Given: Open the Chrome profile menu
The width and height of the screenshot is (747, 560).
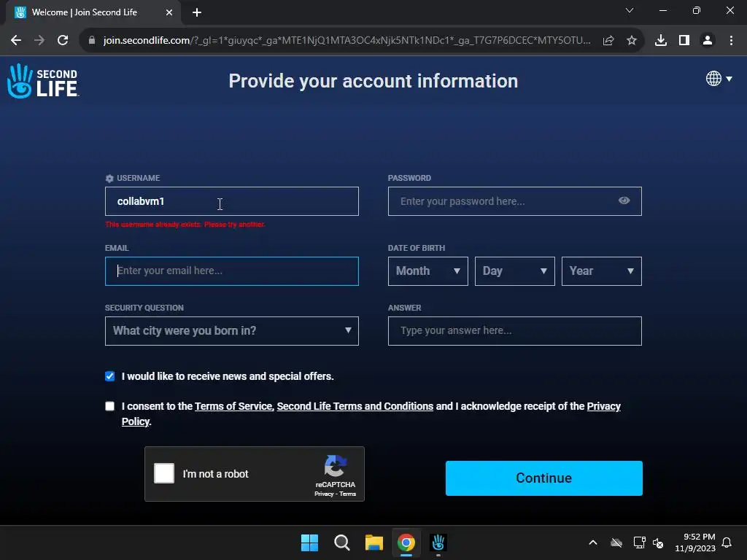Looking at the screenshot, I should [708, 41].
